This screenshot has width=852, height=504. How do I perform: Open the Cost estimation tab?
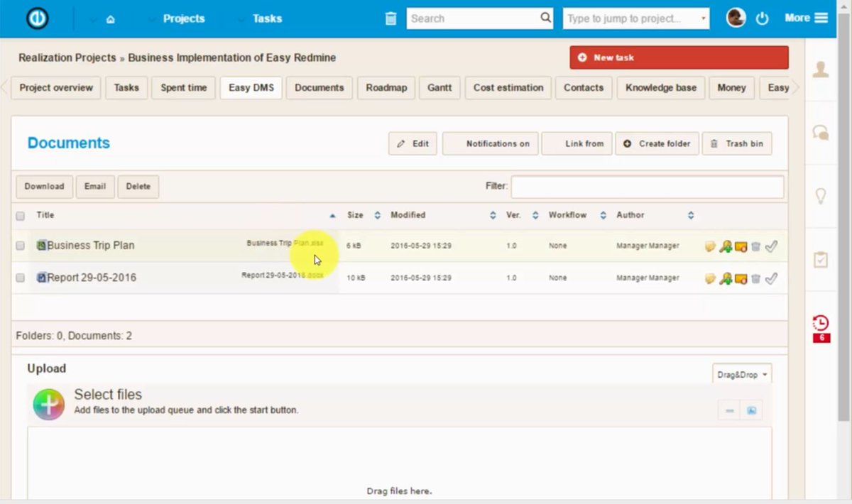(508, 88)
